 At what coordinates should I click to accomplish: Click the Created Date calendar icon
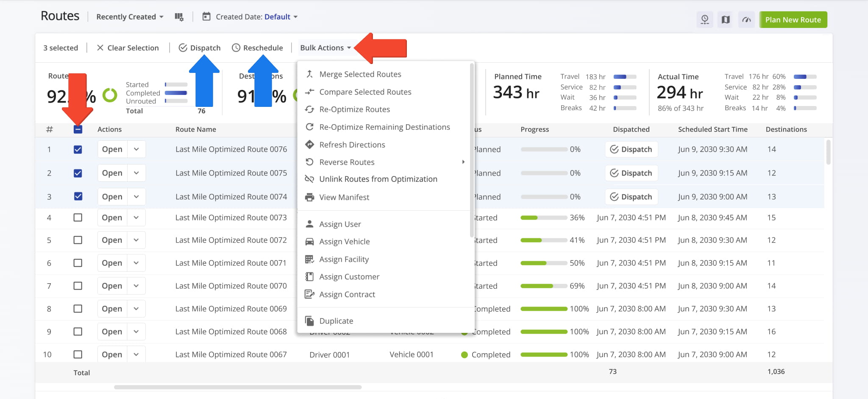pyautogui.click(x=206, y=17)
